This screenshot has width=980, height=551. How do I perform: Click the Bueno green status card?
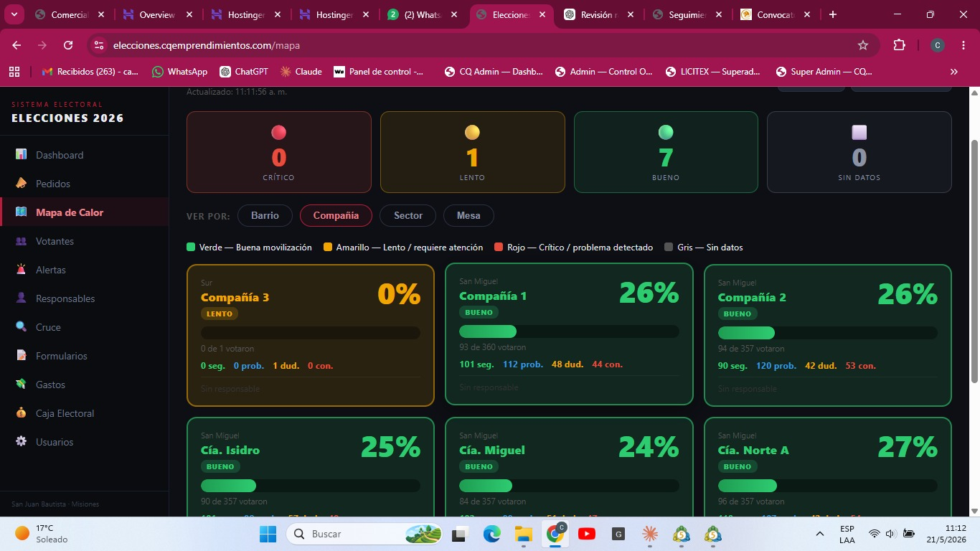pos(666,152)
